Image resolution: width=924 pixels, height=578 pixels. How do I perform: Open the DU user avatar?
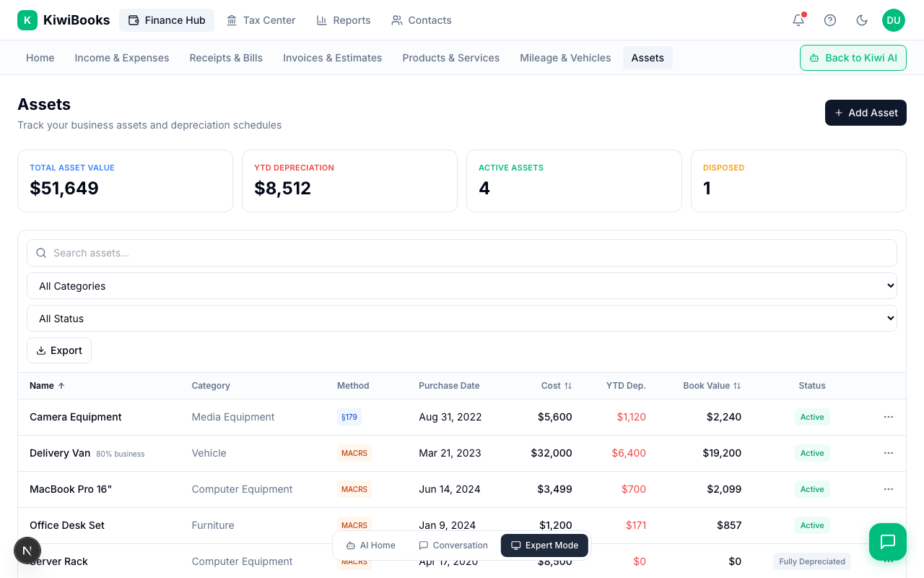pos(894,20)
